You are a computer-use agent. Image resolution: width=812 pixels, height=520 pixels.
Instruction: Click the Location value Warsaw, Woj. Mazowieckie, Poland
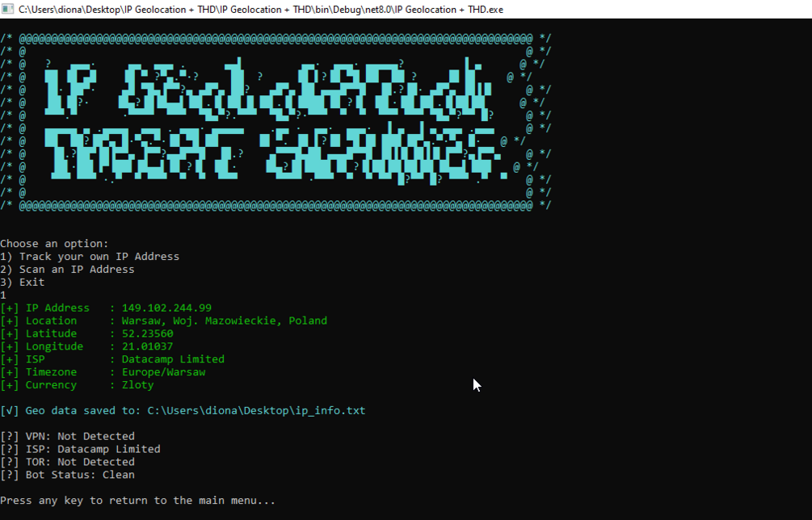[225, 321]
